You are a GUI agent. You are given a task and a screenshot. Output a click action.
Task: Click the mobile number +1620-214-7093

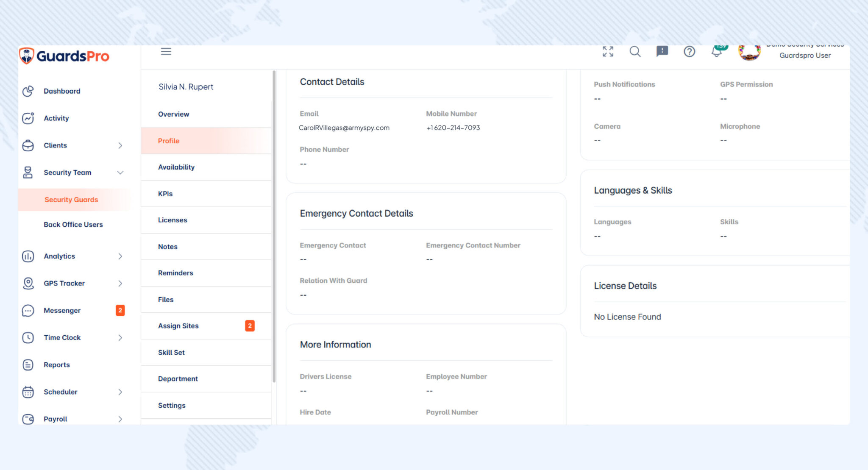point(453,128)
